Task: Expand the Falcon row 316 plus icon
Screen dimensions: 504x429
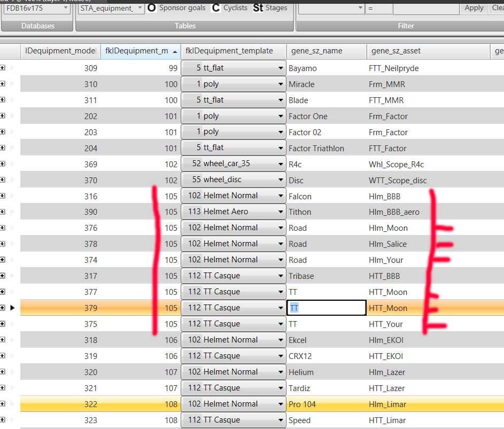Action: pyautogui.click(x=3, y=196)
